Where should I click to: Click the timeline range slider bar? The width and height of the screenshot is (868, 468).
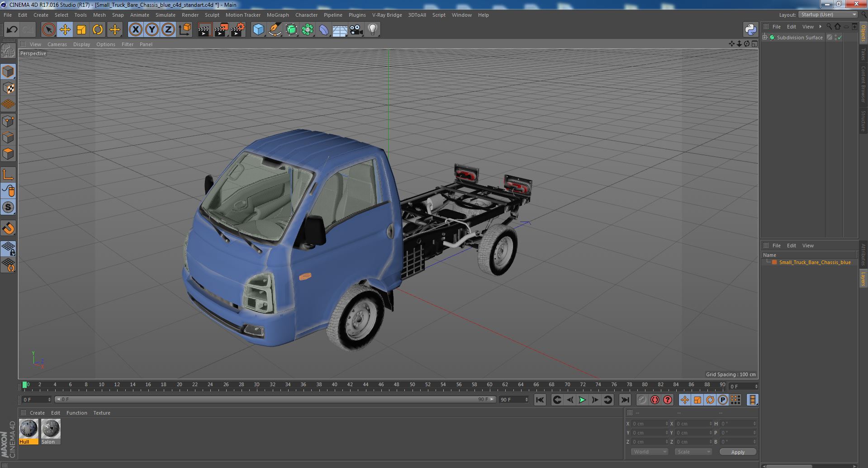(275, 399)
